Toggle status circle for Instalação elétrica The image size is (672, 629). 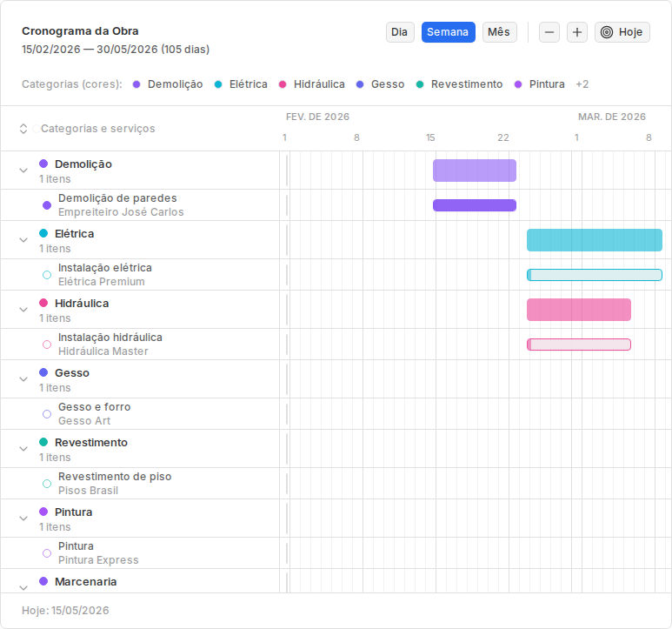coord(47,275)
